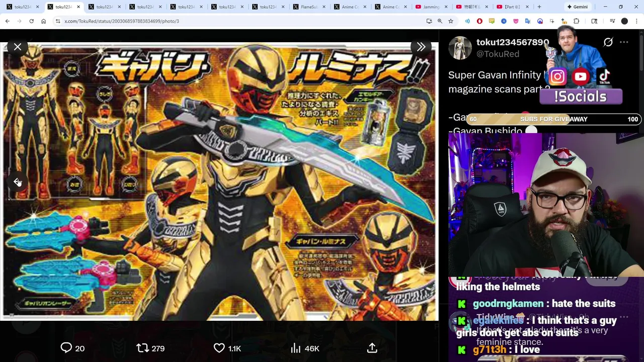Open the Extensions puzzle piece menu
This screenshot has height=362, width=644.
point(577,21)
